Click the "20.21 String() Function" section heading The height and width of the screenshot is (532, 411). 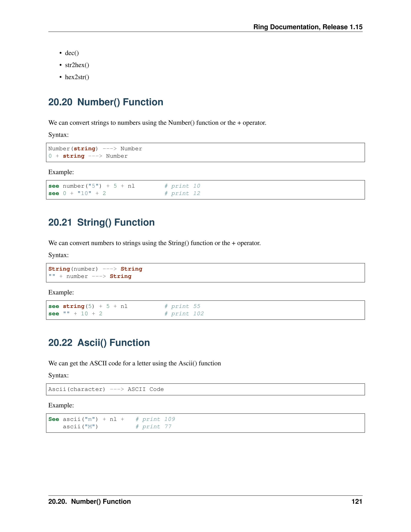click(101, 222)
